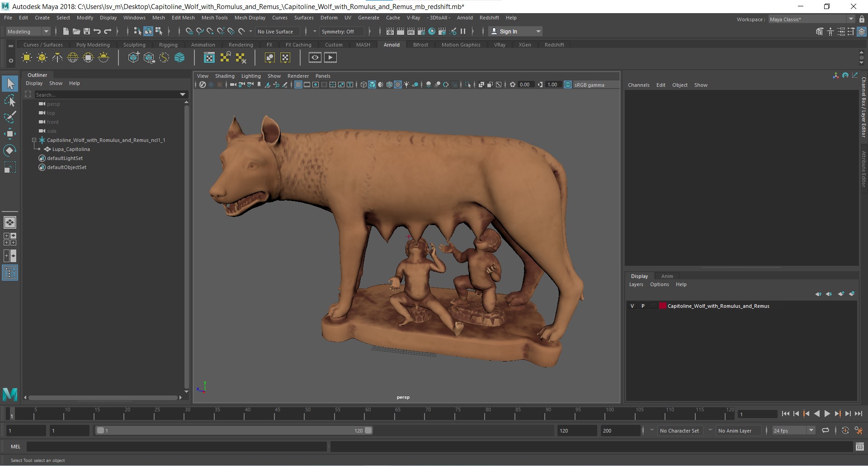Click the Arnold TX Manager shelf icon
Image resolution: width=868 pixels, height=466 pixels.
209,57
